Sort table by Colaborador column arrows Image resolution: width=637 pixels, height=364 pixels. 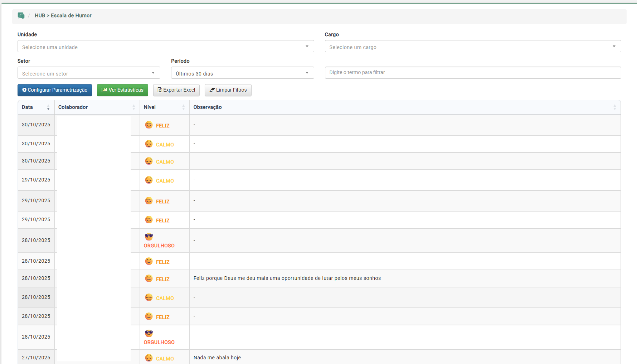tap(133, 107)
